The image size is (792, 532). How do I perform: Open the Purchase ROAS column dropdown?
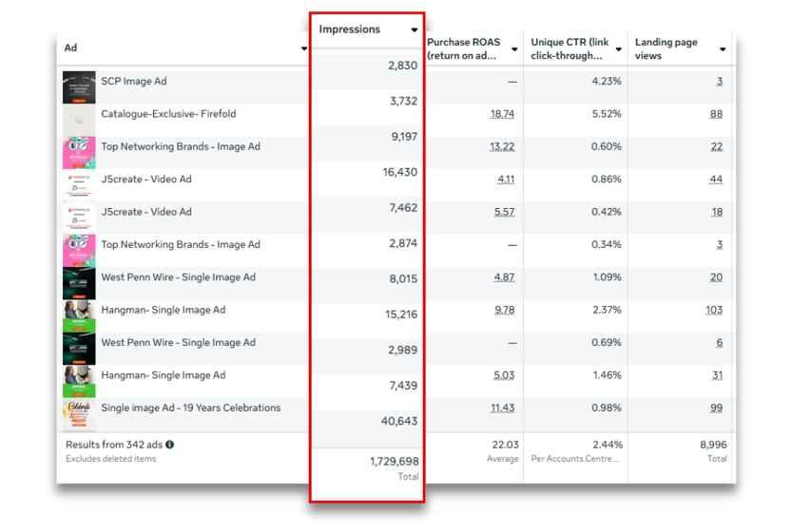pos(514,49)
